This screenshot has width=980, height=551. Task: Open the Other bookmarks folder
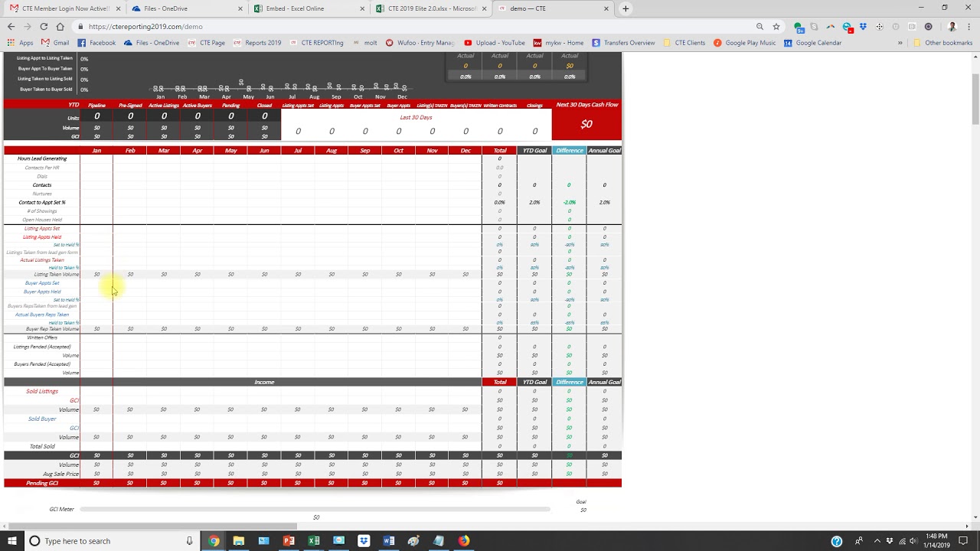(942, 43)
